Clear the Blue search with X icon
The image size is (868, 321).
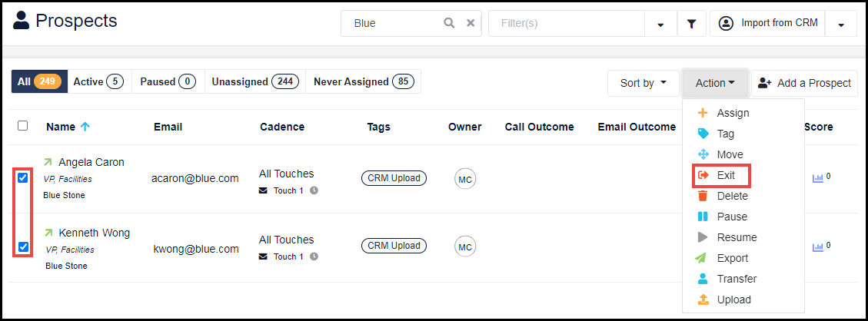tap(470, 23)
